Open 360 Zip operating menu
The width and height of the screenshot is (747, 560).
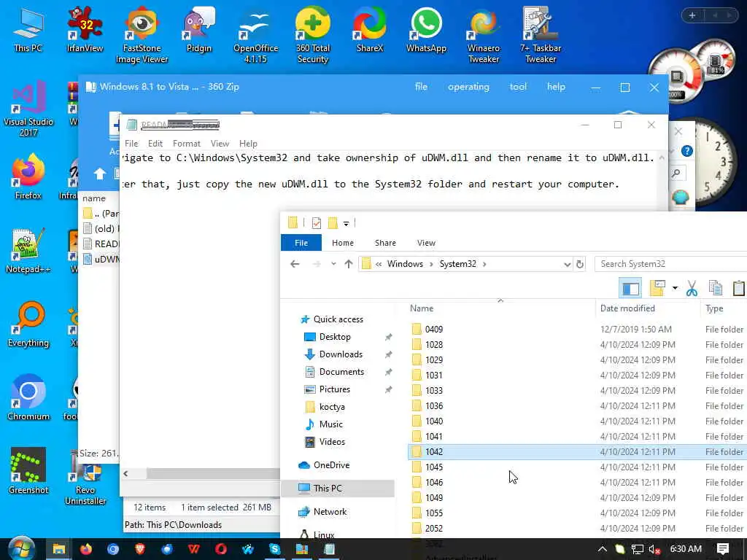pyautogui.click(x=468, y=87)
